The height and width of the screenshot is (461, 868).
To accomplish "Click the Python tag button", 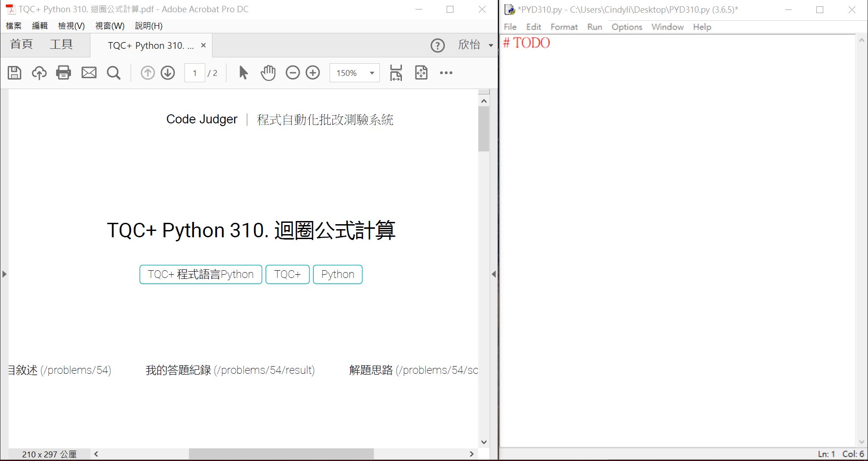I will pos(338,274).
